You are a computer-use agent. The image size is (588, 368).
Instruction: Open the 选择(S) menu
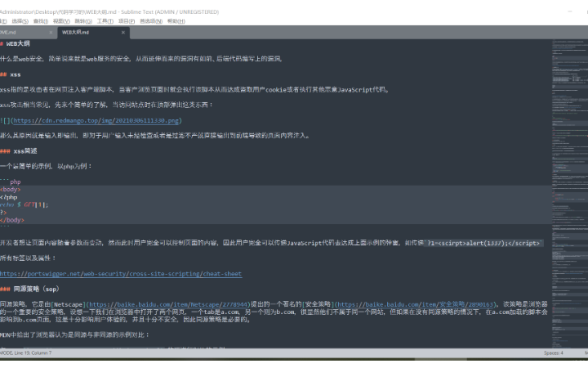[x=20, y=21]
